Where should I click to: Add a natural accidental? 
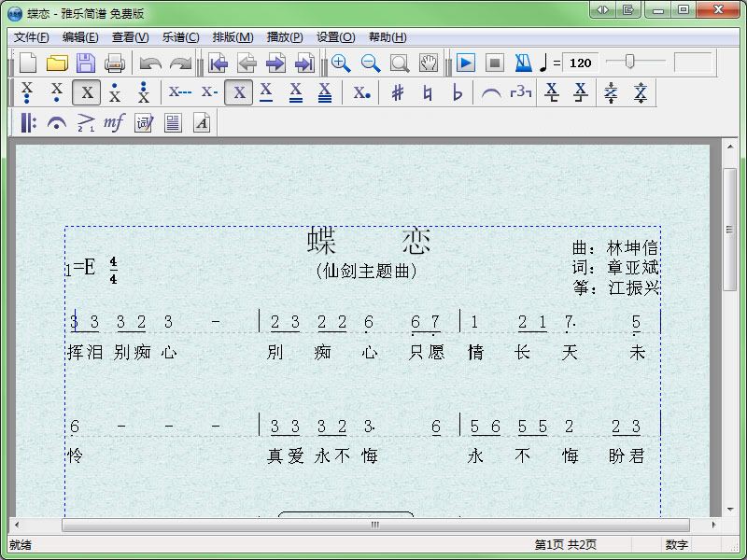[x=428, y=92]
